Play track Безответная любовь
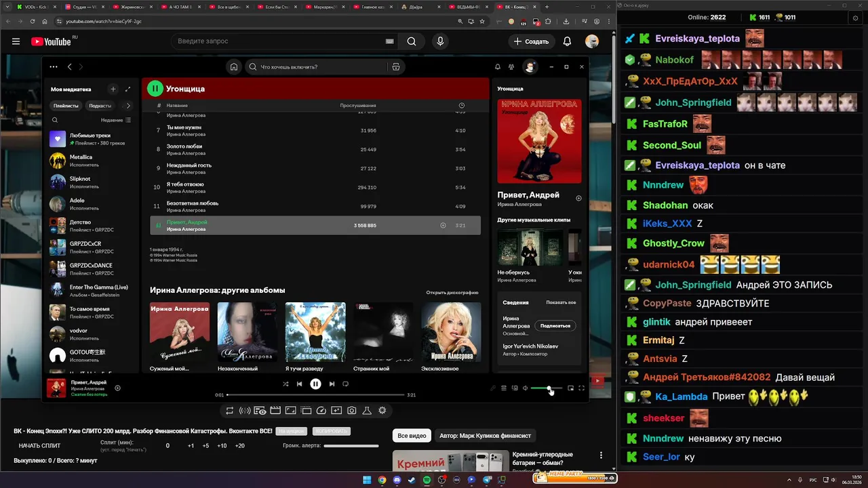868x488 pixels. 315,206
